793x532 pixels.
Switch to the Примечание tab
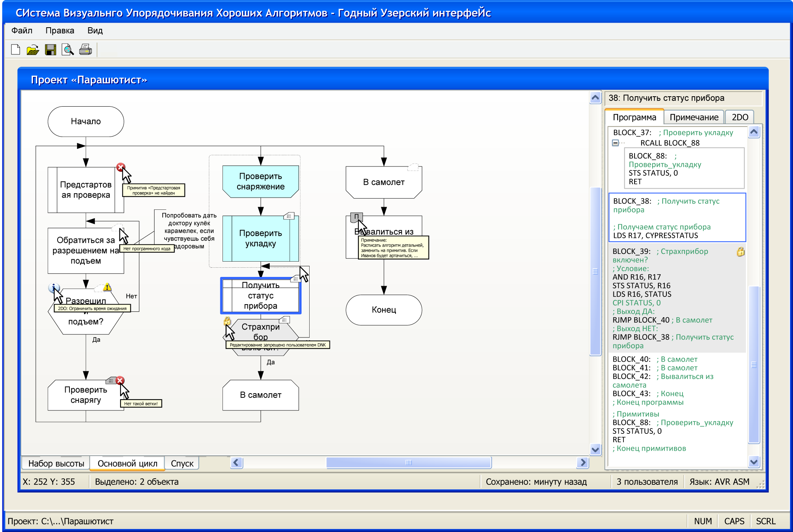[694, 117]
